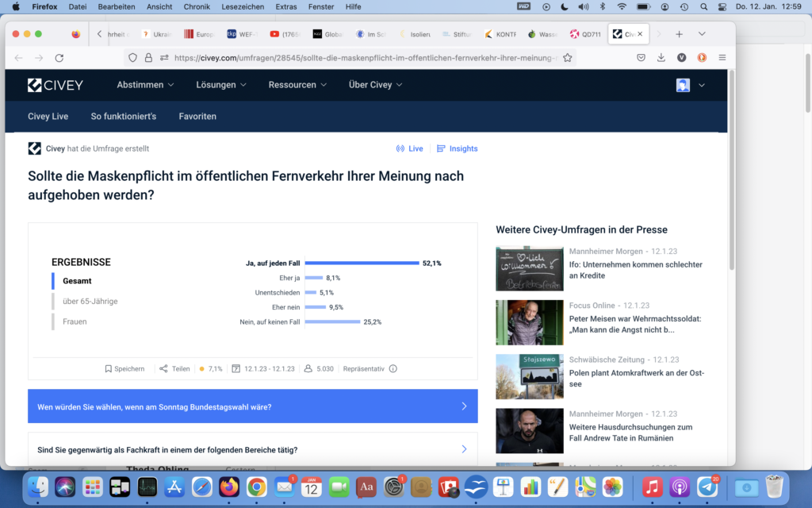The width and height of the screenshot is (812, 508).
Task: Expand the Ressourcen dropdown menu
Action: (x=298, y=85)
